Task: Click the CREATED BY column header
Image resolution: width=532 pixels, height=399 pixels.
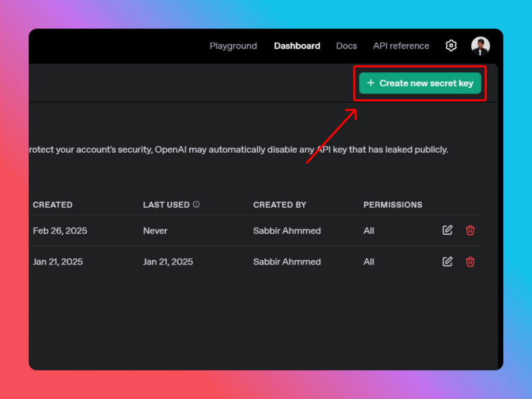Action: (280, 205)
